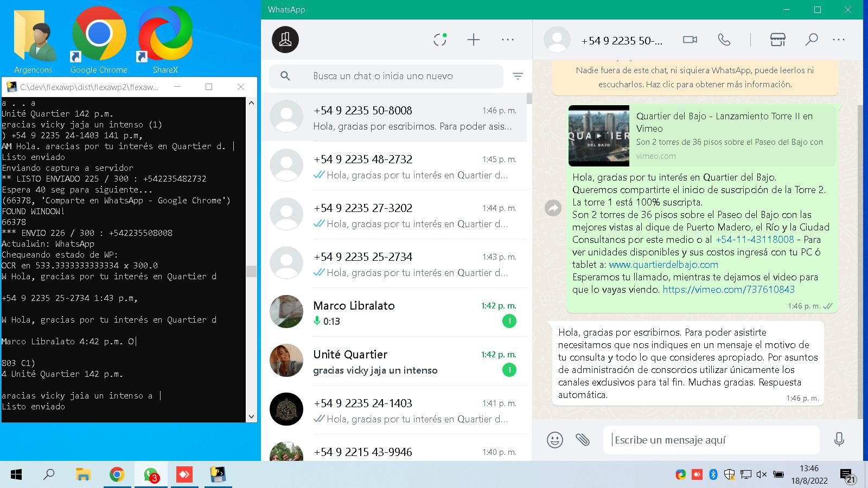Click the encryption notice banner for more info

click(x=695, y=78)
